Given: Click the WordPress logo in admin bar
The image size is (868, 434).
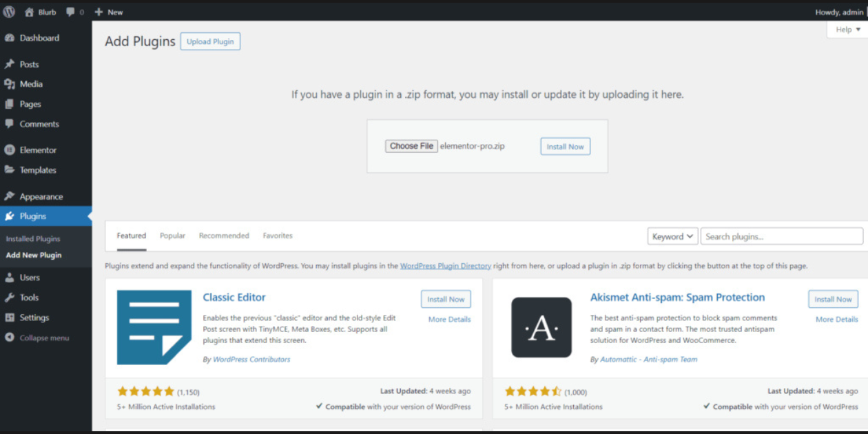Looking at the screenshot, I should point(9,12).
